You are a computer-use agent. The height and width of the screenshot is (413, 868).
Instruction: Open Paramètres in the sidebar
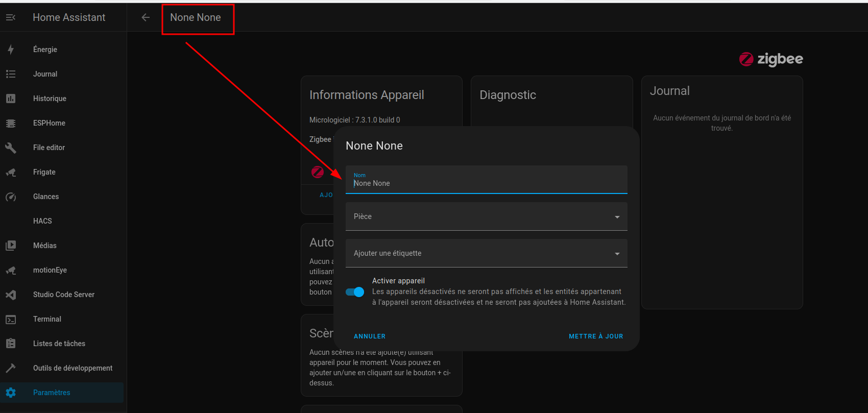point(62,393)
